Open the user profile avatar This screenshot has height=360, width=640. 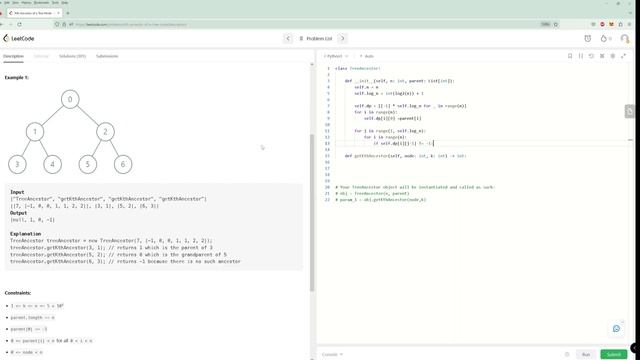(624, 38)
